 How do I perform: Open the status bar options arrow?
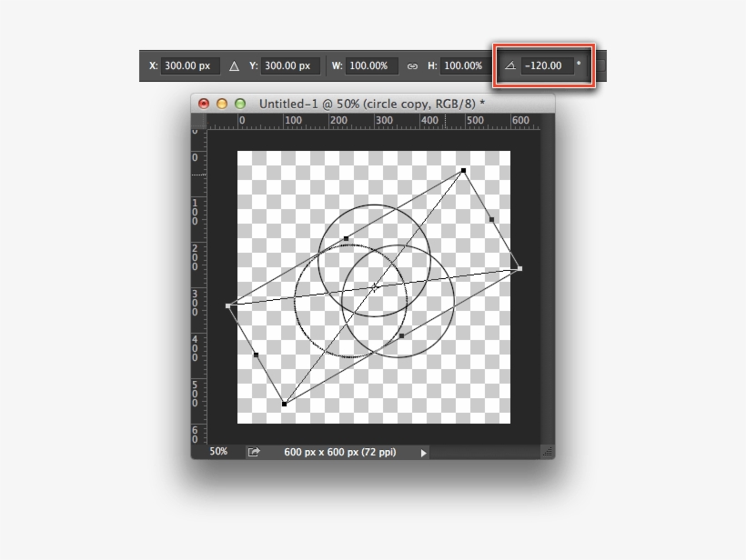423,452
